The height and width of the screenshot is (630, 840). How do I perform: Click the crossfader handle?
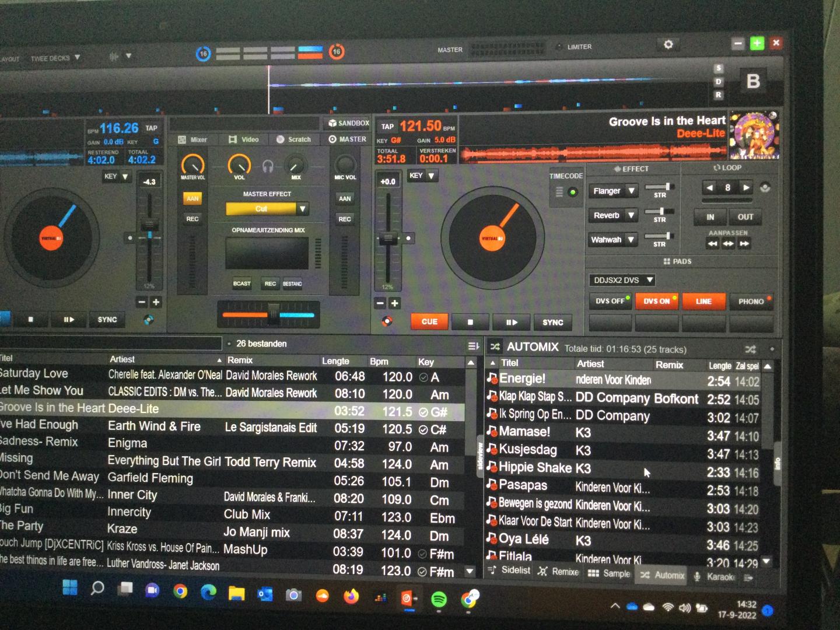273,314
